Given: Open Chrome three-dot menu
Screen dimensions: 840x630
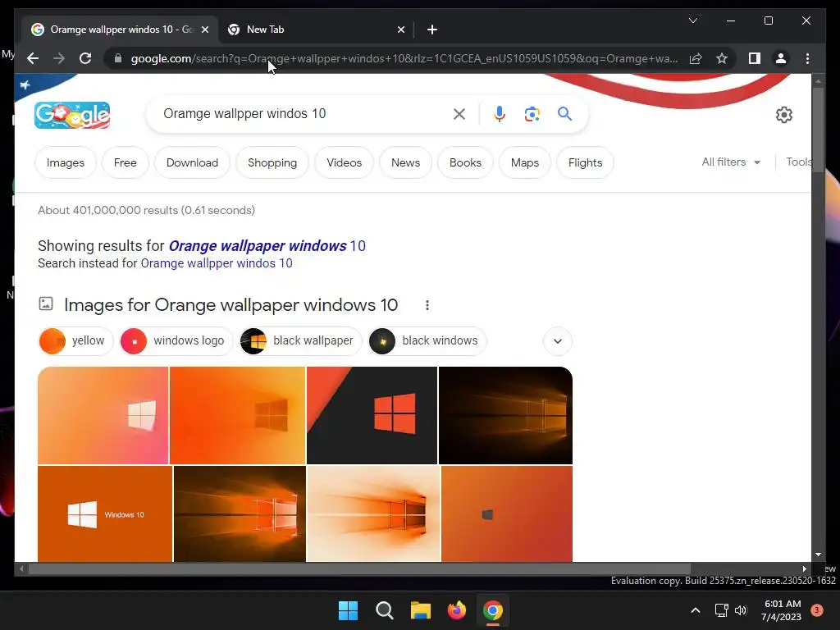Looking at the screenshot, I should 807,58.
